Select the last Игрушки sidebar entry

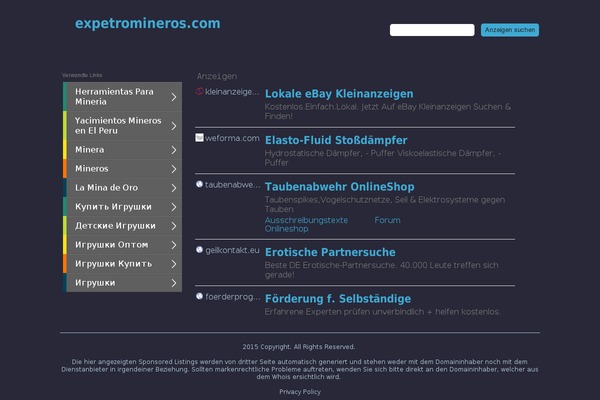pos(122,283)
